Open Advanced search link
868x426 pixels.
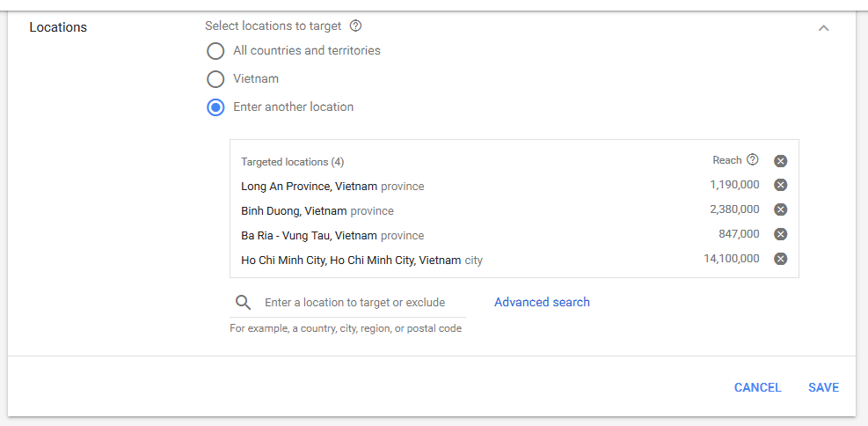pos(542,302)
